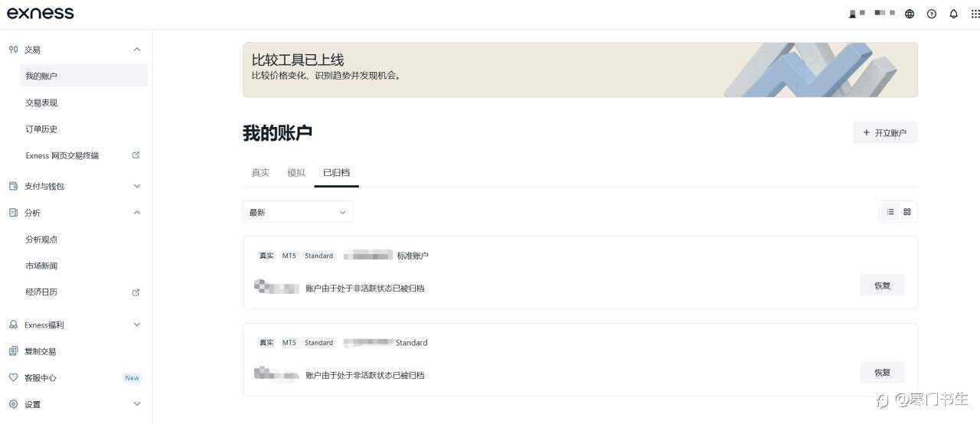Viewport: 980px width, 424px height.
Task: Open the 最新 sort dropdown
Action: pos(298,212)
